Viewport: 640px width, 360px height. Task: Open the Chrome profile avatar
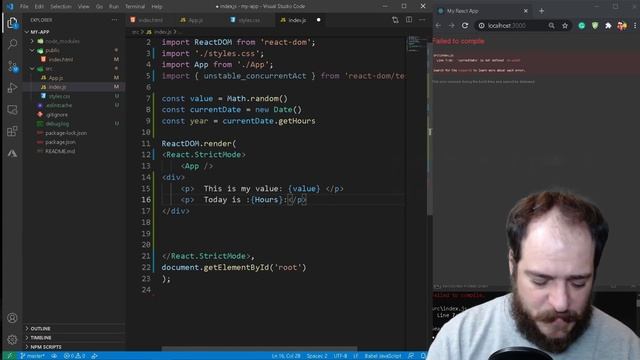click(622, 26)
